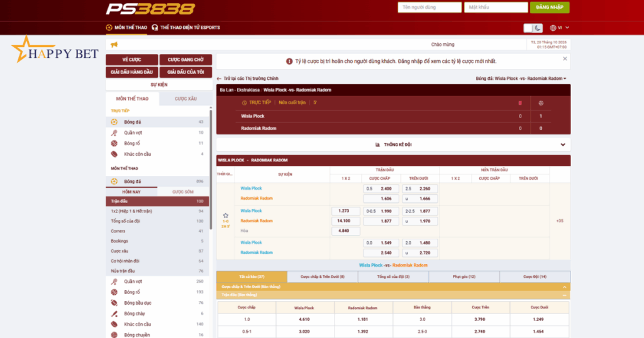This screenshot has width=644, height=338.
Task: Switch to Phạt góc (12) tab
Action: (x=464, y=276)
